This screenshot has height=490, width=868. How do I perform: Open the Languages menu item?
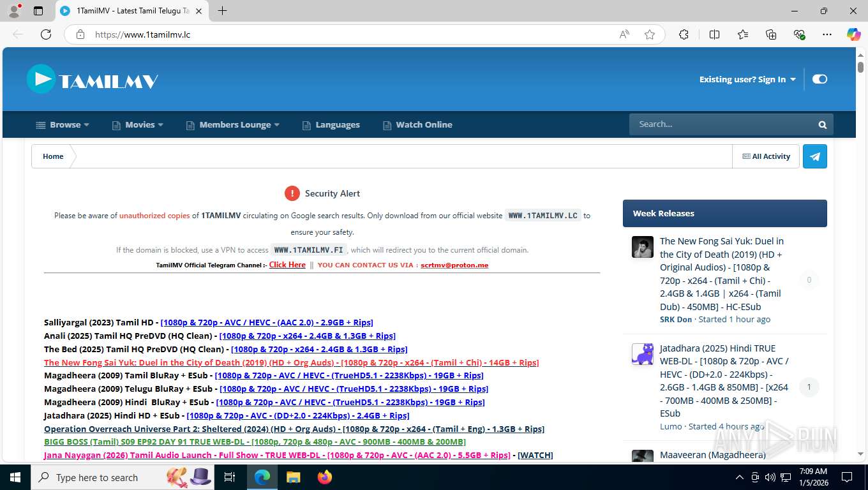click(331, 125)
